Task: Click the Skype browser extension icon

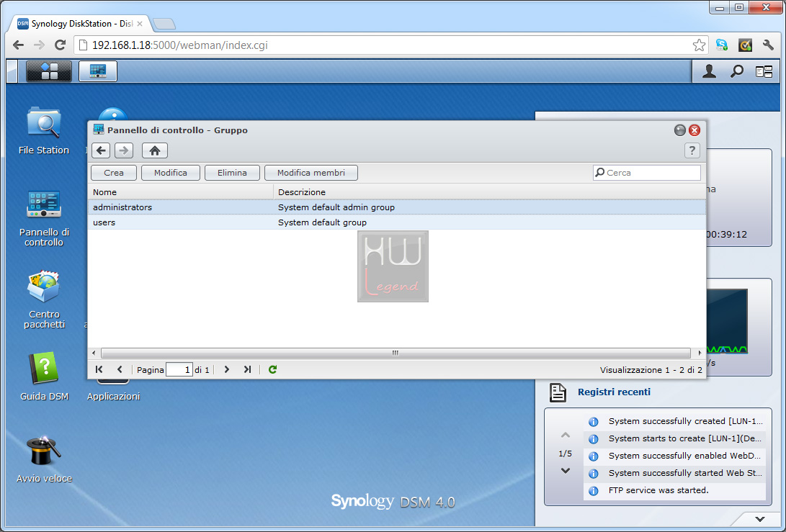Action: point(722,45)
